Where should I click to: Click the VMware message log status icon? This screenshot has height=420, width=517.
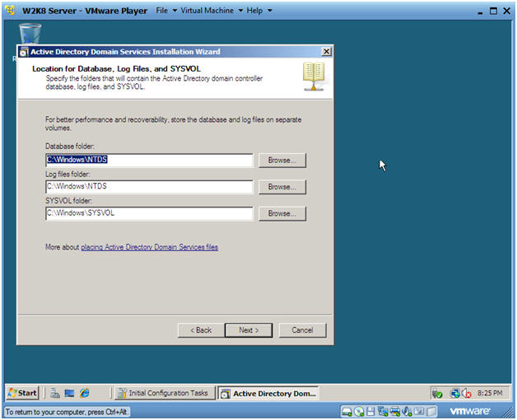pos(419,411)
